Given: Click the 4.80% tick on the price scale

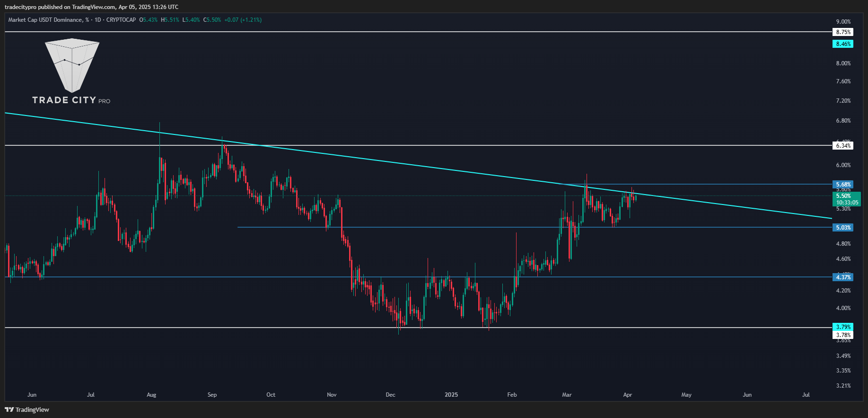Looking at the screenshot, I should 843,244.
